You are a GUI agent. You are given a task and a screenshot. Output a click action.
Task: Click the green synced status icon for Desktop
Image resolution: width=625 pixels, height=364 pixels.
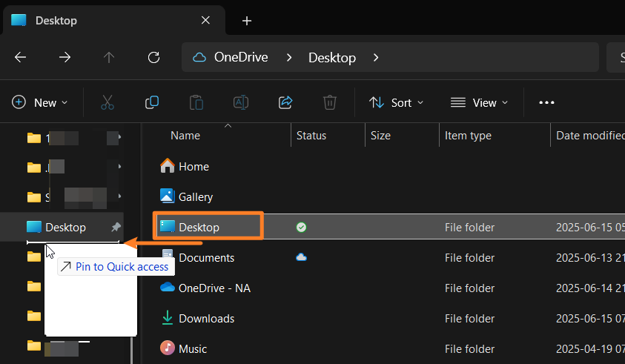(301, 228)
